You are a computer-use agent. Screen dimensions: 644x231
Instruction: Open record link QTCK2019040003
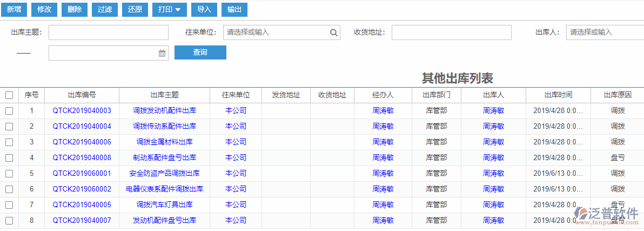pyautogui.click(x=82, y=111)
